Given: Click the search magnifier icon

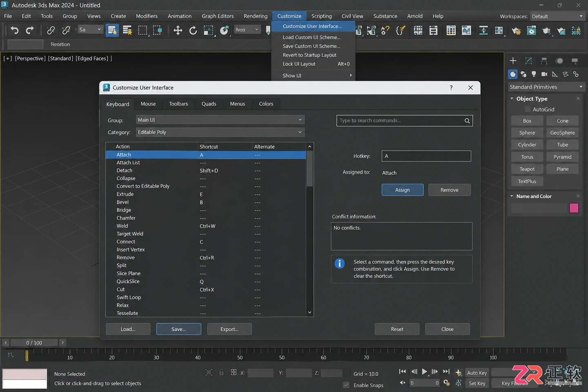Looking at the screenshot, I should click(x=467, y=120).
